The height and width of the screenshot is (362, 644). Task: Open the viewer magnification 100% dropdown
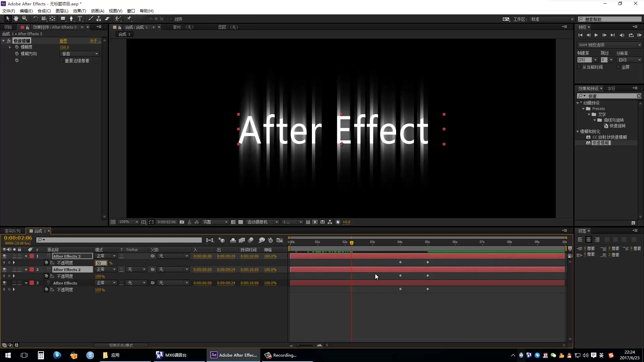[x=128, y=222]
